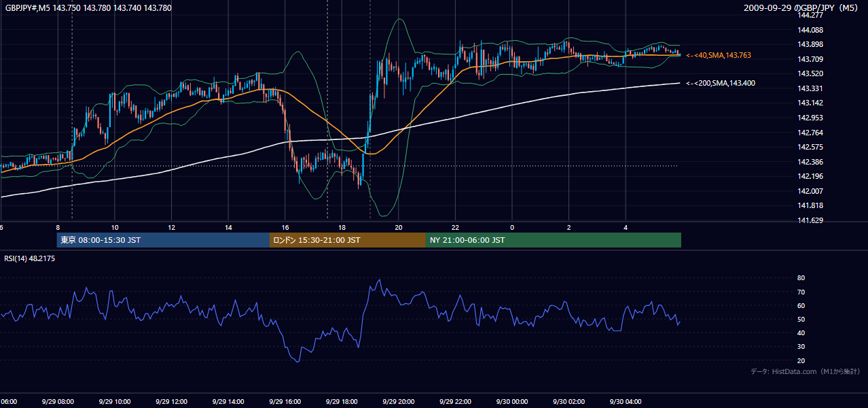
Task: Click price axis value 142.007
Action: [x=810, y=191]
